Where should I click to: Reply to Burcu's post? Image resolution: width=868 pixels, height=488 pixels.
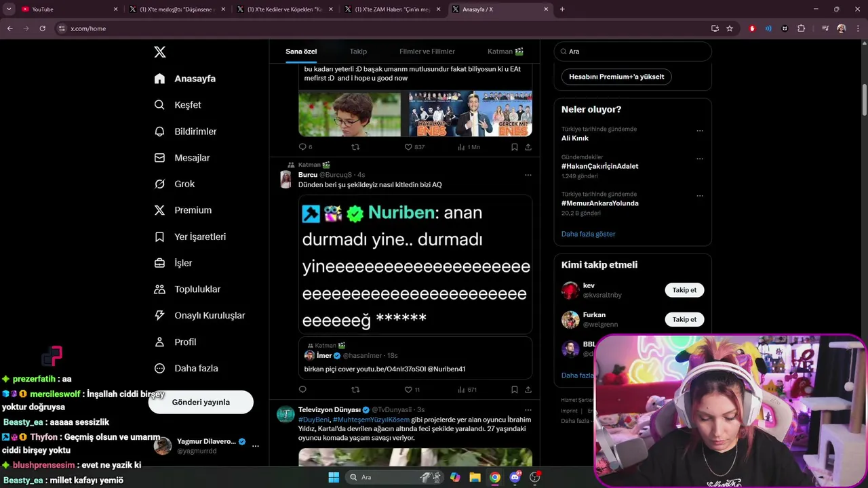[302, 390]
